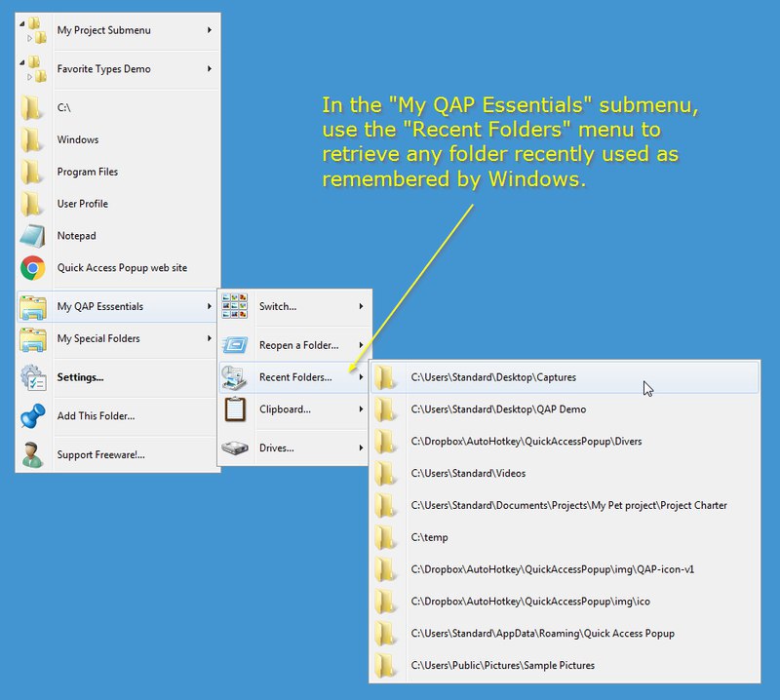The image size is (780, 700).
Task: Open Quick Access Popup web site entry
Action: point(118,268)
